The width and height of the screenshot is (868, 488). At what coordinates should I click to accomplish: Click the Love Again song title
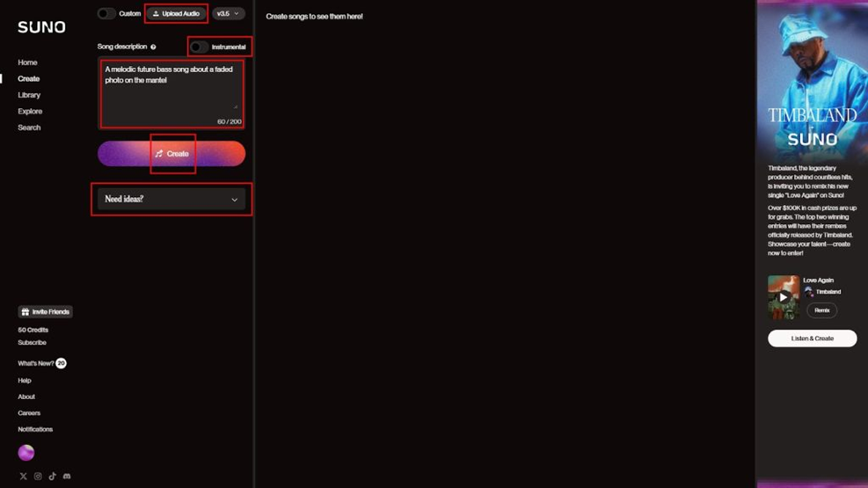[x=818, y=280]
